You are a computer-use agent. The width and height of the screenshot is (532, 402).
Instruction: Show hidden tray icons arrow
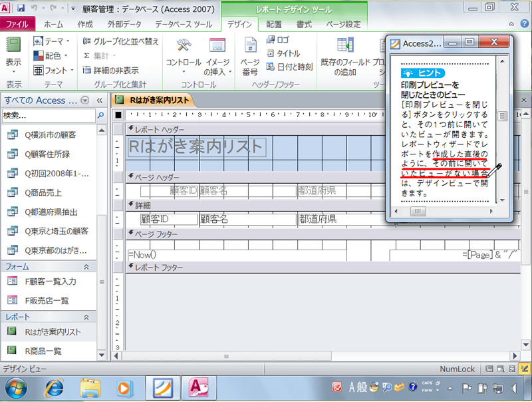[x=450, y=388]
